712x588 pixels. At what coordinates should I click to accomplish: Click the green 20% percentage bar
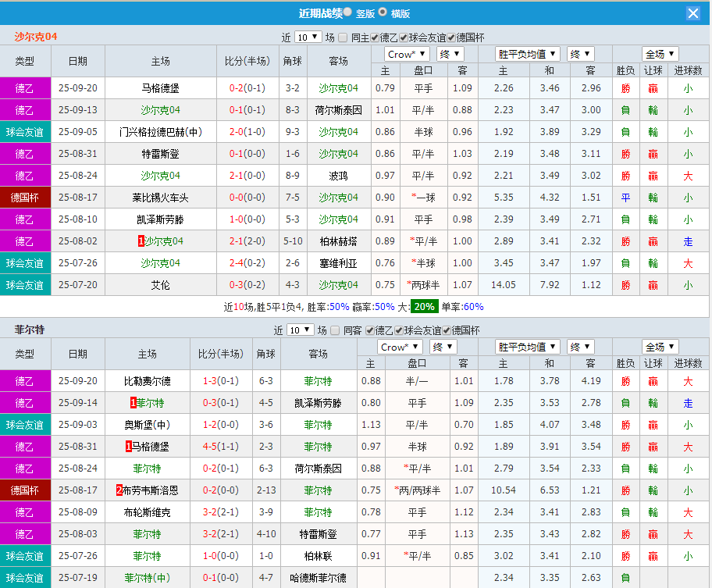point(425,308)
